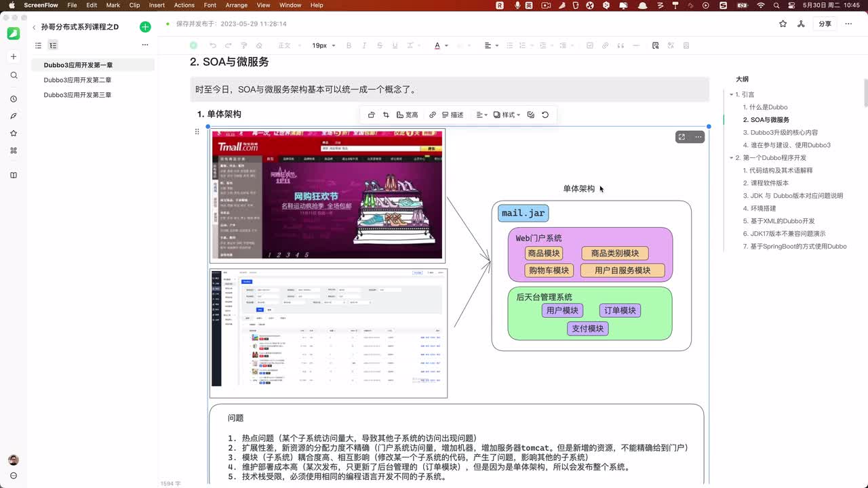Click the reset icon in image toolbar
The image size is (868, 488).
point(545,115)
